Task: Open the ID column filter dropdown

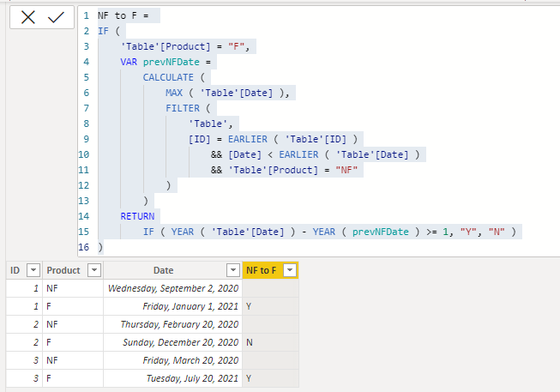Action: (x=33, y=270)
